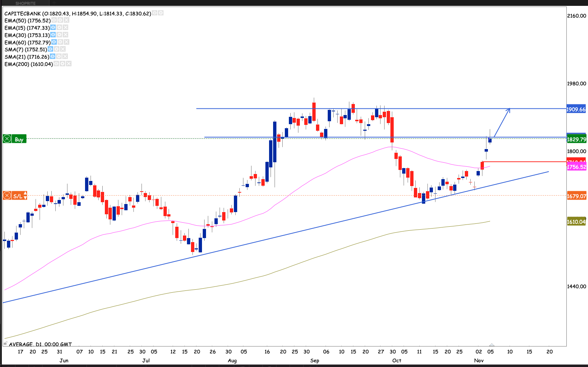The width and height of the screenshot is (588, 367).
Task: Open EMA(30) indicator settings gear
Action: [59, 35]
